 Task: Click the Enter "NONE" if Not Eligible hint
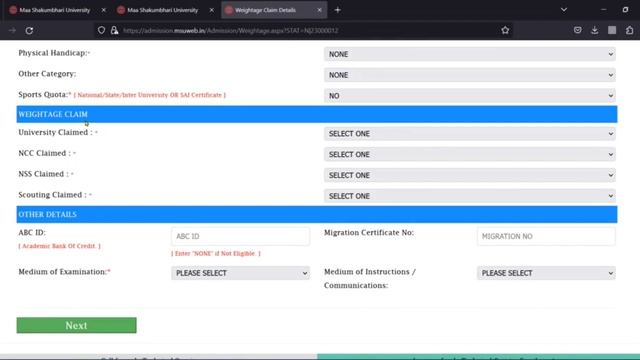[x=216, y=253]
